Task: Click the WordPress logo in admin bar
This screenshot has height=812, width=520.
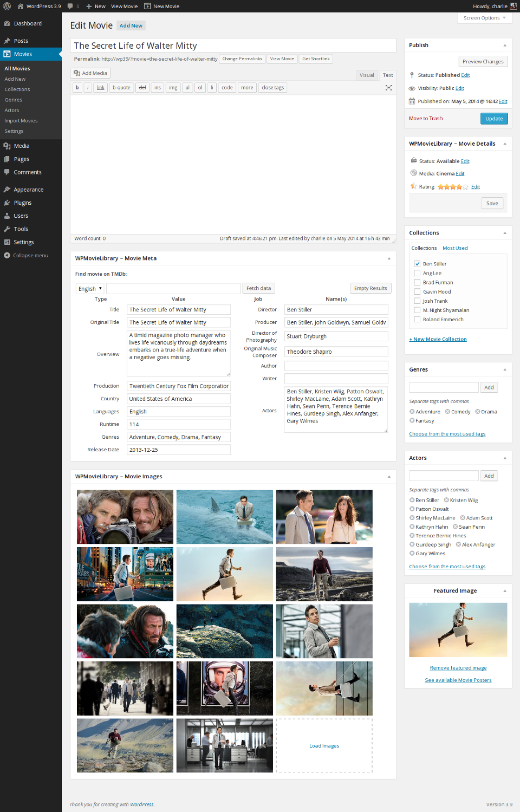Action: coord(7,6)
